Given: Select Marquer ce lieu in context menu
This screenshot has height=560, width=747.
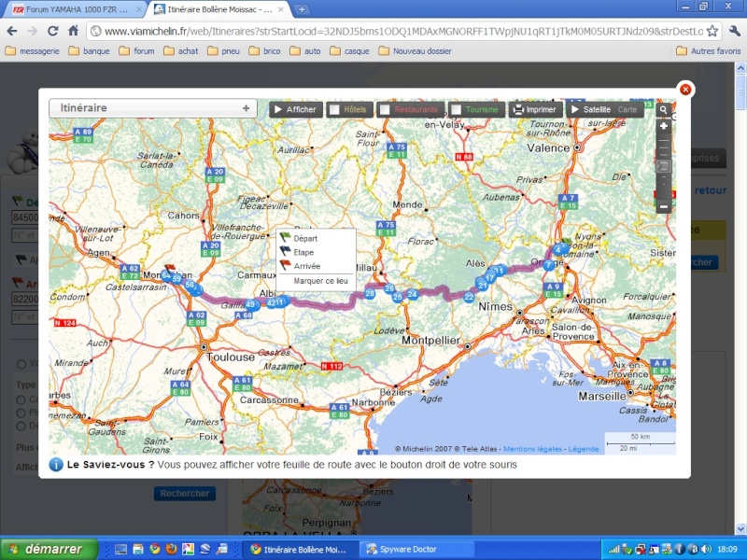Looking at the screenshot, I should point(320,281).
